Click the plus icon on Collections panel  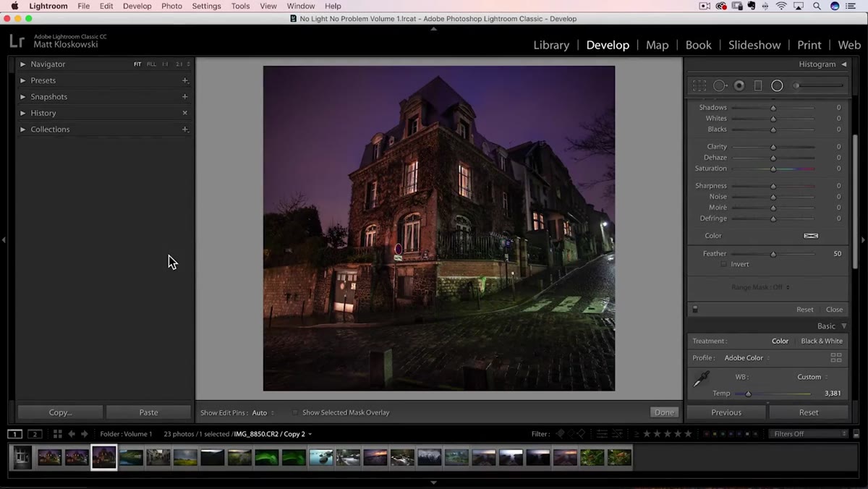coord(185,129)
